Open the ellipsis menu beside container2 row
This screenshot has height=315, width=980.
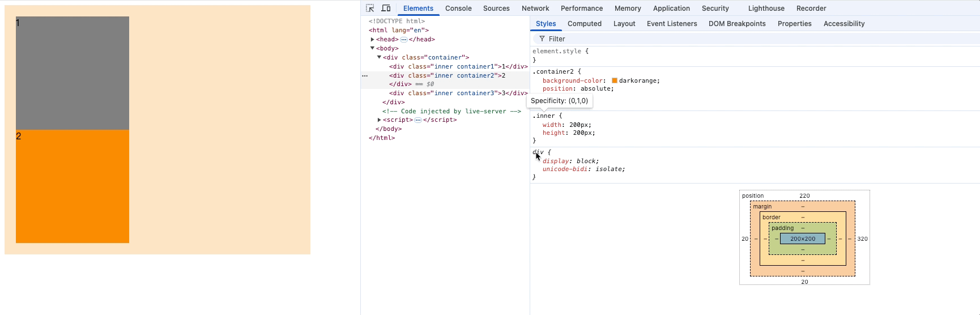click(x=365, y=75)
